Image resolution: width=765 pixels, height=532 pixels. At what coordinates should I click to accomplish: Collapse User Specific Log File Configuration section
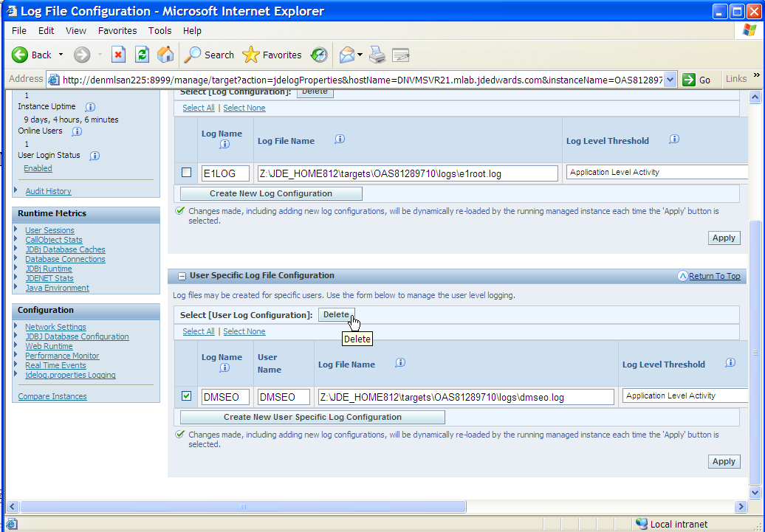[182, 277]
